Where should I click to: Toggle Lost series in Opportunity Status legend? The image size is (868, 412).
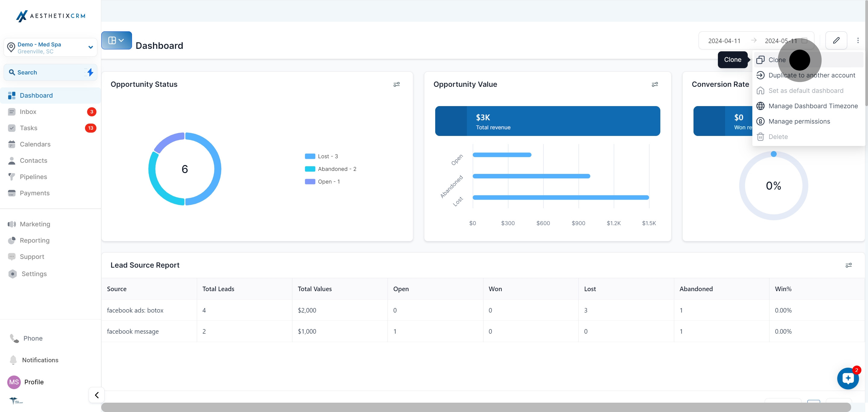(322, 156)
